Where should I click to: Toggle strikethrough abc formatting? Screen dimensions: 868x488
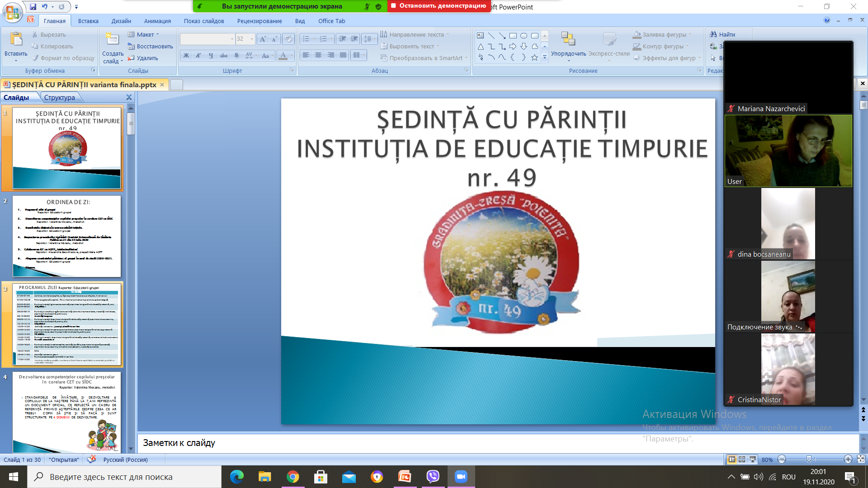pyautogui.click(x=224, y=56)
